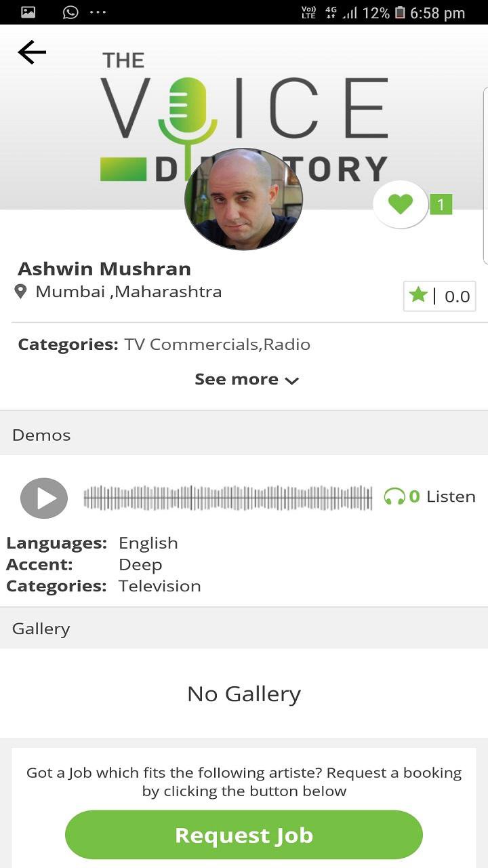The width and height of the screenshot is (488, 868).
Task: Tap the See more text link
Action: click(237, 379)
